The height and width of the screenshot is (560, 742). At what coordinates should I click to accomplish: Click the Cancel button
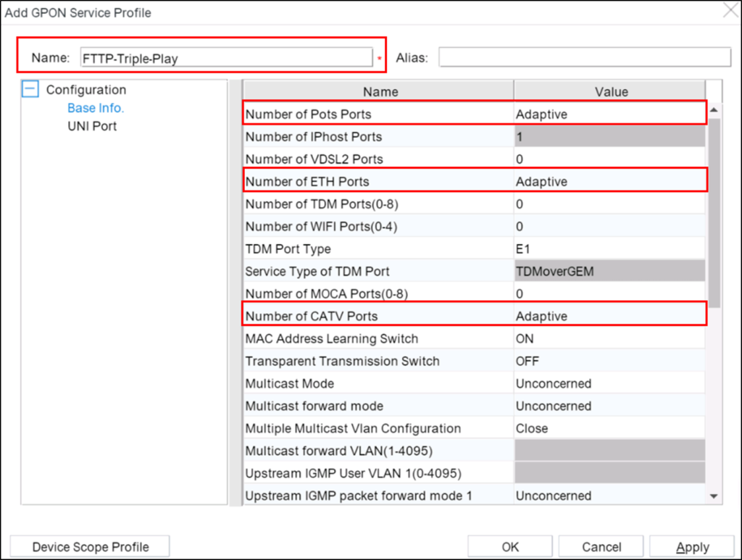[601, 546]
